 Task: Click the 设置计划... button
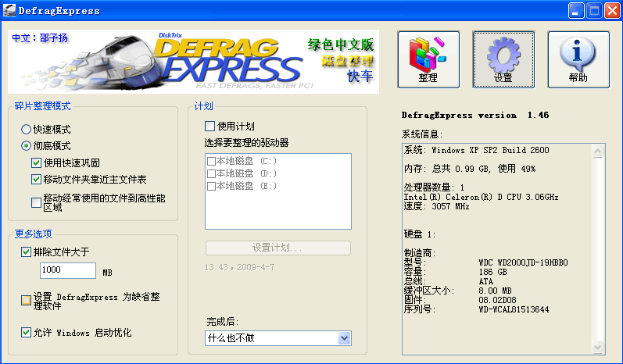click(x=278, y=248)
